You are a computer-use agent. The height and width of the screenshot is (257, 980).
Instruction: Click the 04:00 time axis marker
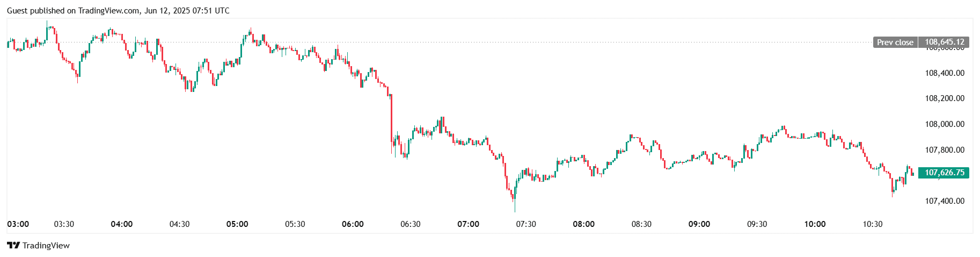pos(122,224)
